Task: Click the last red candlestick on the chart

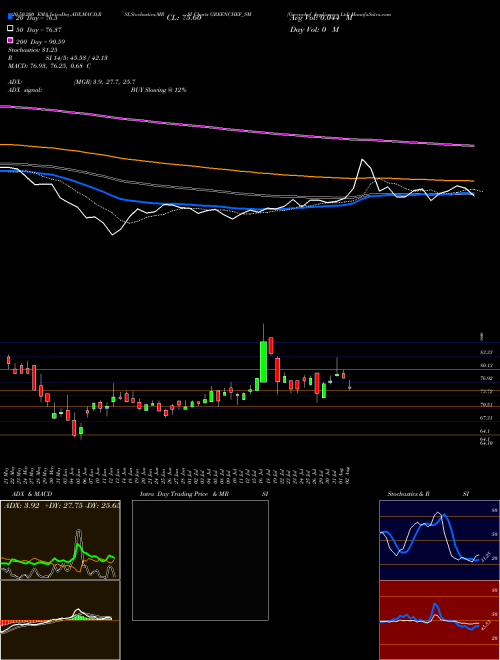Action: click(x=350, y=388)
